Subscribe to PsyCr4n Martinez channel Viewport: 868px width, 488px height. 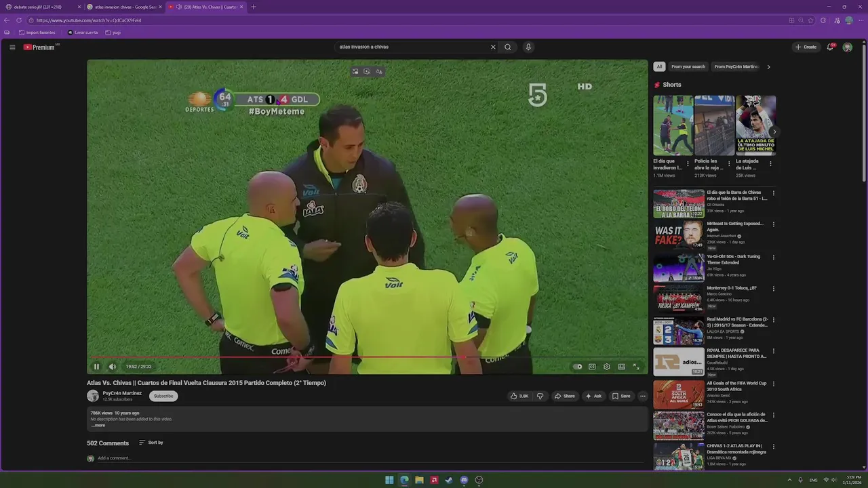tap(163, 396)
